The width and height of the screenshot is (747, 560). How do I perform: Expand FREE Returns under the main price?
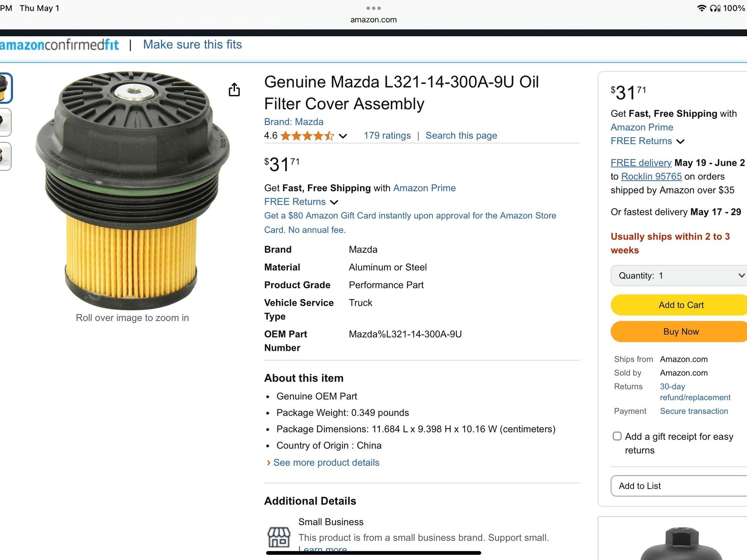[301, 202]
